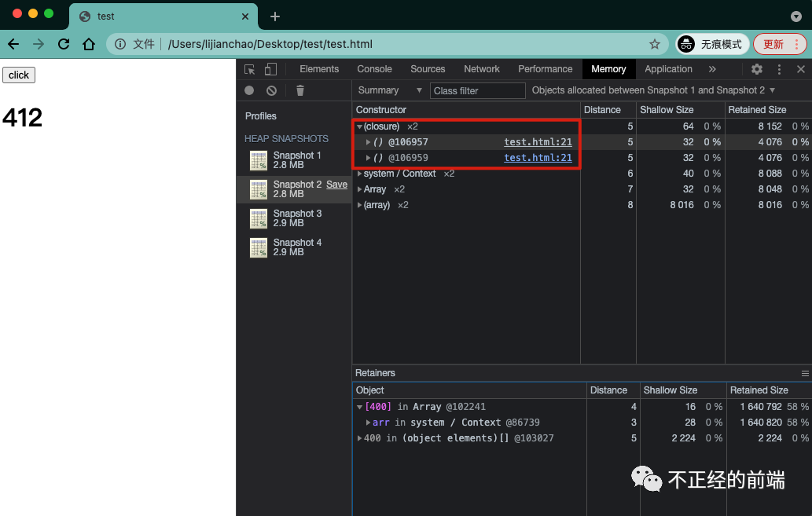Switch to the Performance tab
812x516 pixels.
[x=546, y=69]
